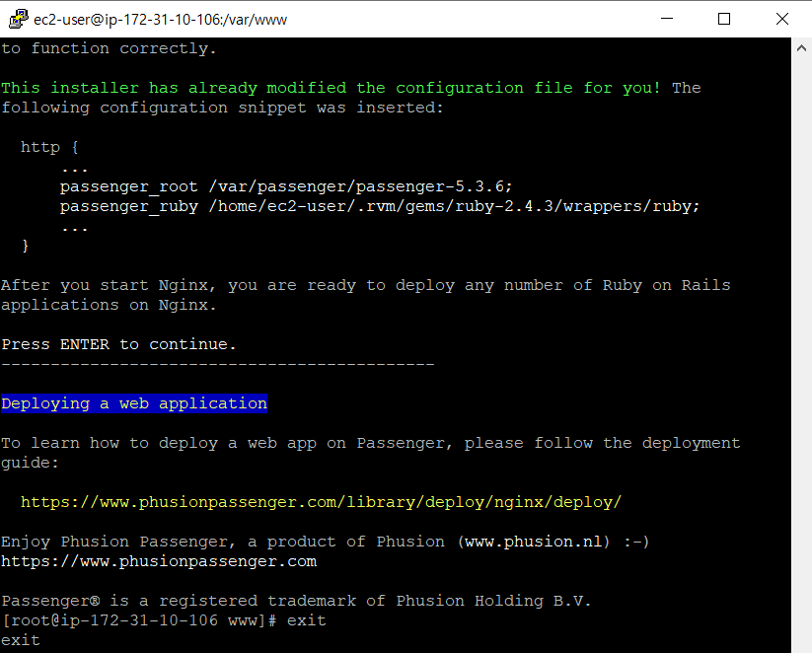
Task: Open the Phusion Passenger deployment guide URL
Action: pyautogui.click(x=321, y=501)
